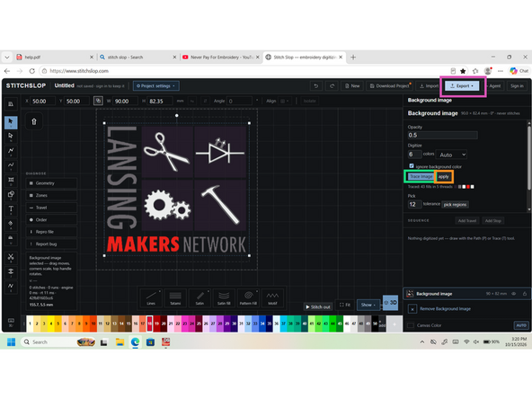Viewport: 532px width, 399px height.
Task: Click the pick regions button
Action: 455,204
